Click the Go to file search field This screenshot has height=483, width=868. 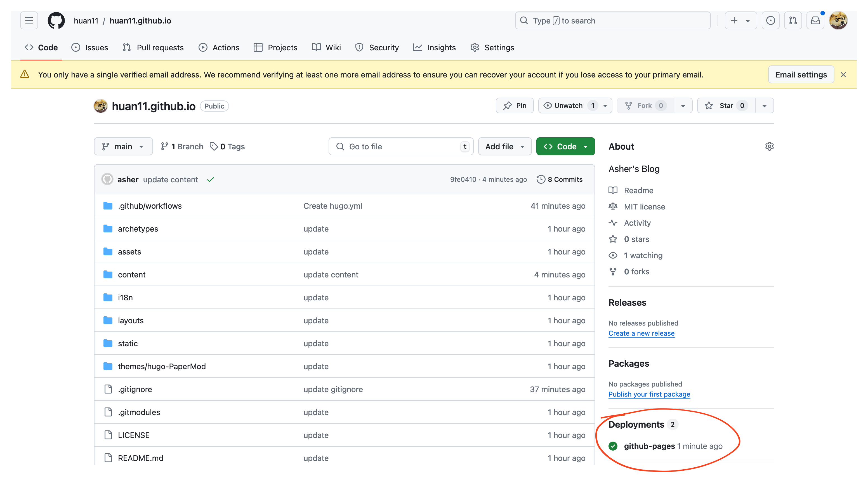pos(401,146)
